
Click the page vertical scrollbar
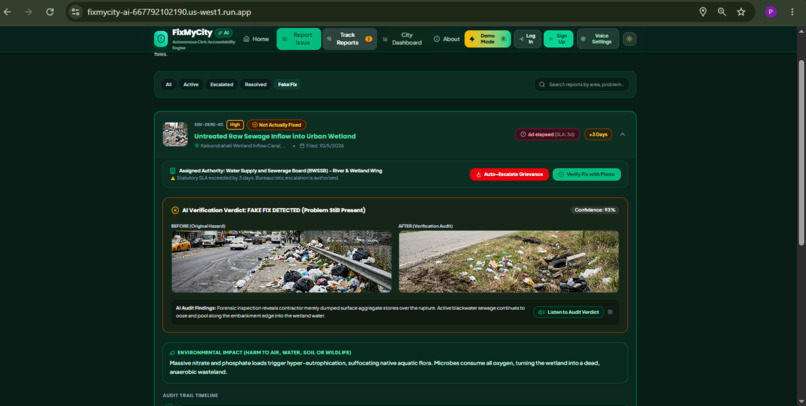click(801, 152)
